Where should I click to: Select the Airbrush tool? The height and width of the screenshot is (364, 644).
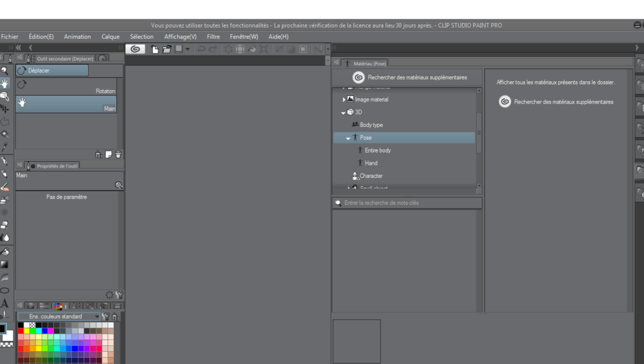pos(5,199)
